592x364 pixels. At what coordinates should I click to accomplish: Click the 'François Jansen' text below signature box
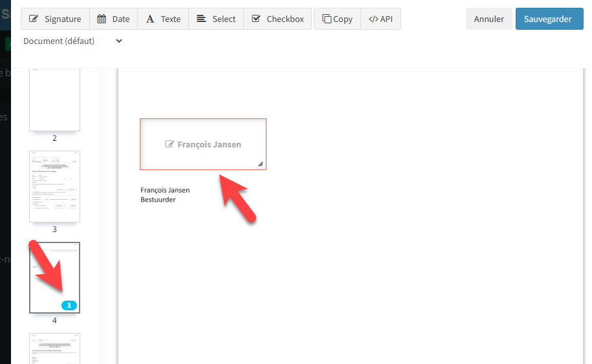[x=165, y=190]
